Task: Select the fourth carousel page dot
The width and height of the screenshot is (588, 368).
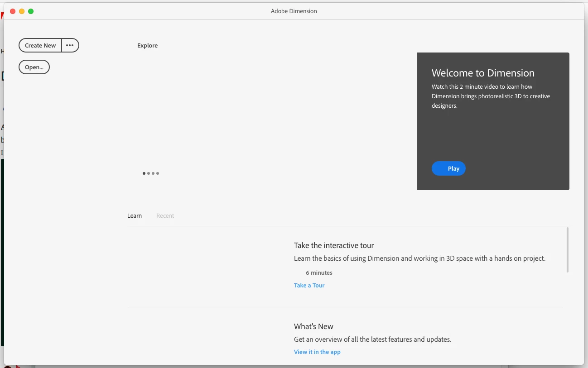Action: 158,173
